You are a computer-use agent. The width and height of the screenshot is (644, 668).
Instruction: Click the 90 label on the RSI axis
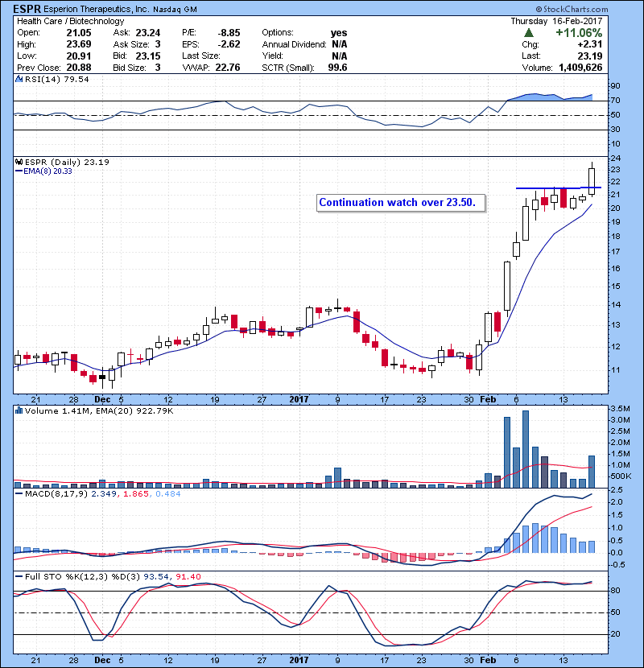click(x=616, y=86)
